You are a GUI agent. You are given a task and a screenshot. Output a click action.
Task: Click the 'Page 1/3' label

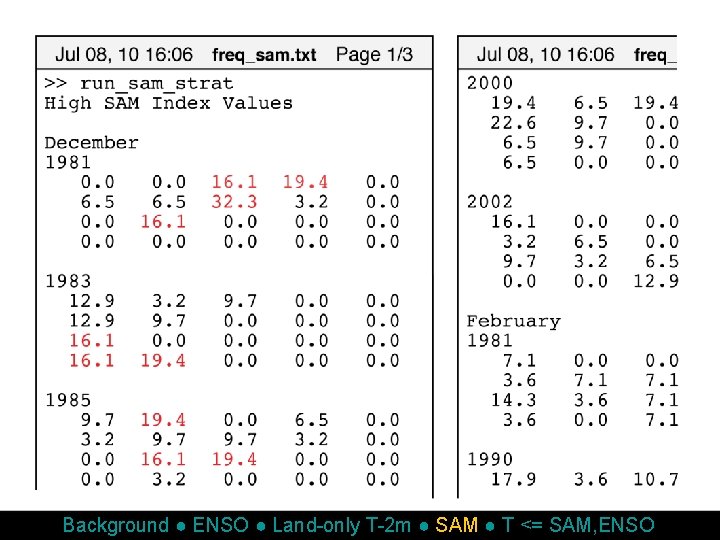click(x=374, y=55)
